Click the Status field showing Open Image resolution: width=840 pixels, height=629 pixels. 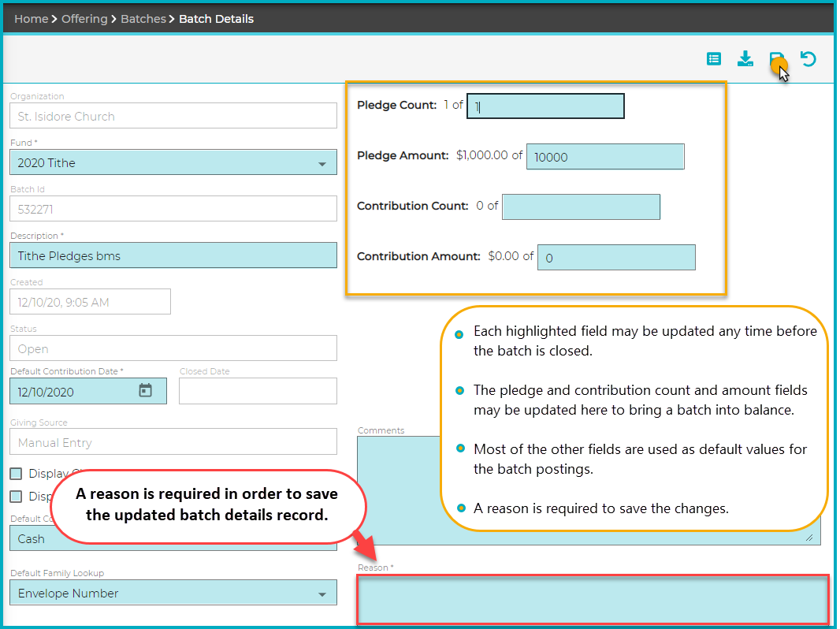173,348
